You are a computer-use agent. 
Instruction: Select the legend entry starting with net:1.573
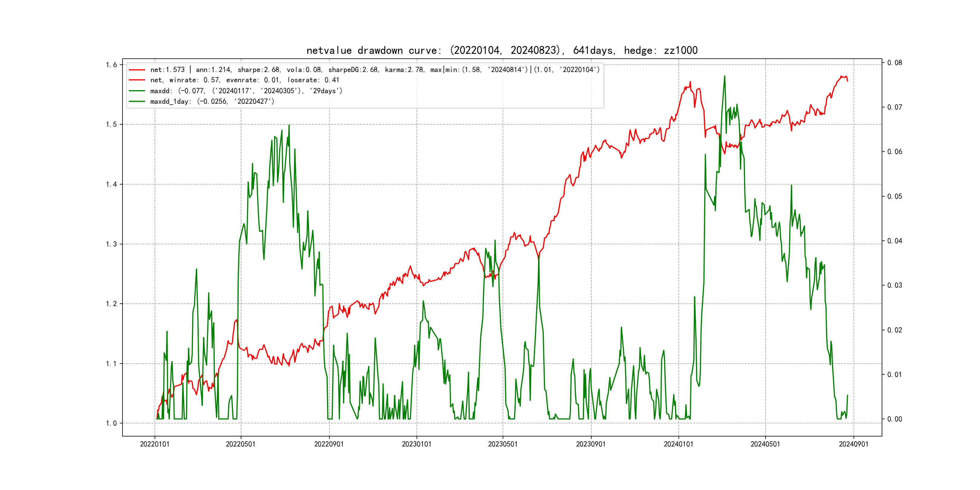(375, 70)
